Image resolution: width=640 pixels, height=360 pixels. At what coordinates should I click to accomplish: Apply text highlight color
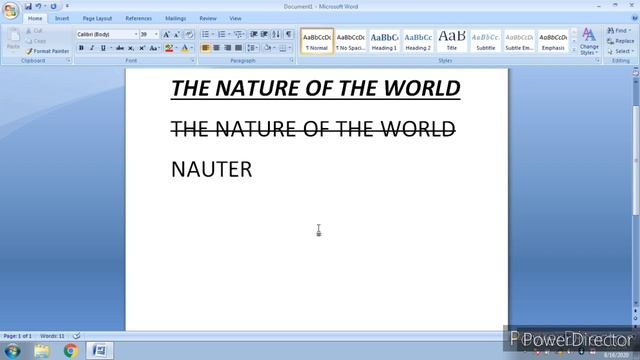coord(169,48)
